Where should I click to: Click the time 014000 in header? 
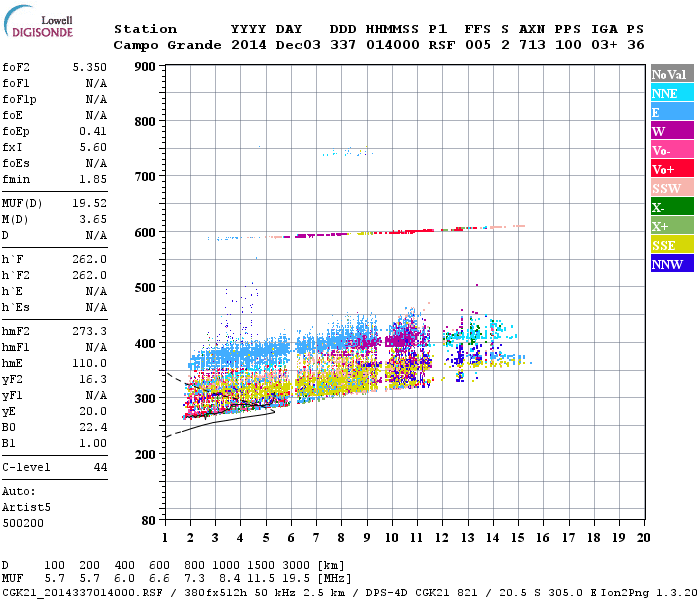[393, 45]
